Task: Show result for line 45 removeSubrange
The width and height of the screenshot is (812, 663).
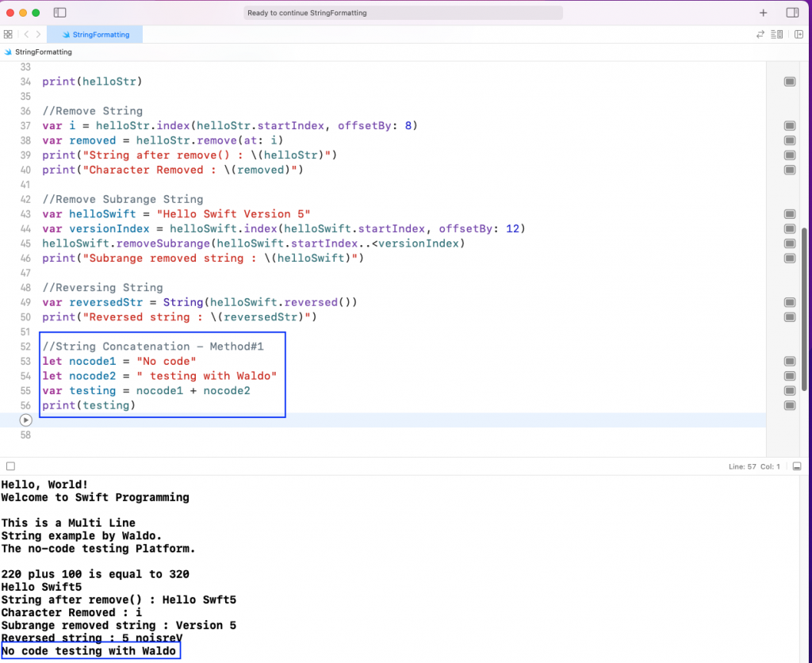Action: 790,243
